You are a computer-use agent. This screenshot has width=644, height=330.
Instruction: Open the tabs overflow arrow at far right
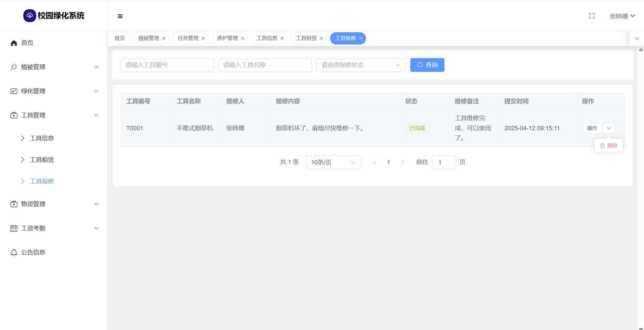click(637, 39)
